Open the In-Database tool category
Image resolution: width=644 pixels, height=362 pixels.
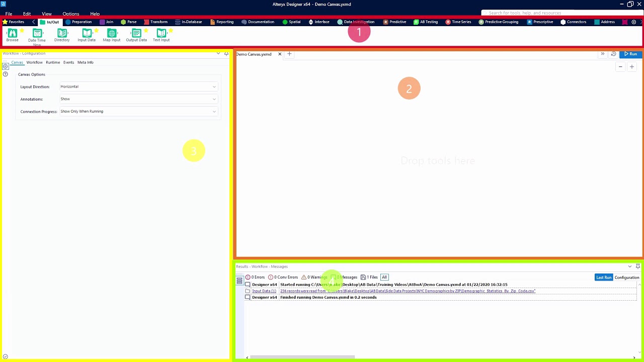click(x=189, y=22)
